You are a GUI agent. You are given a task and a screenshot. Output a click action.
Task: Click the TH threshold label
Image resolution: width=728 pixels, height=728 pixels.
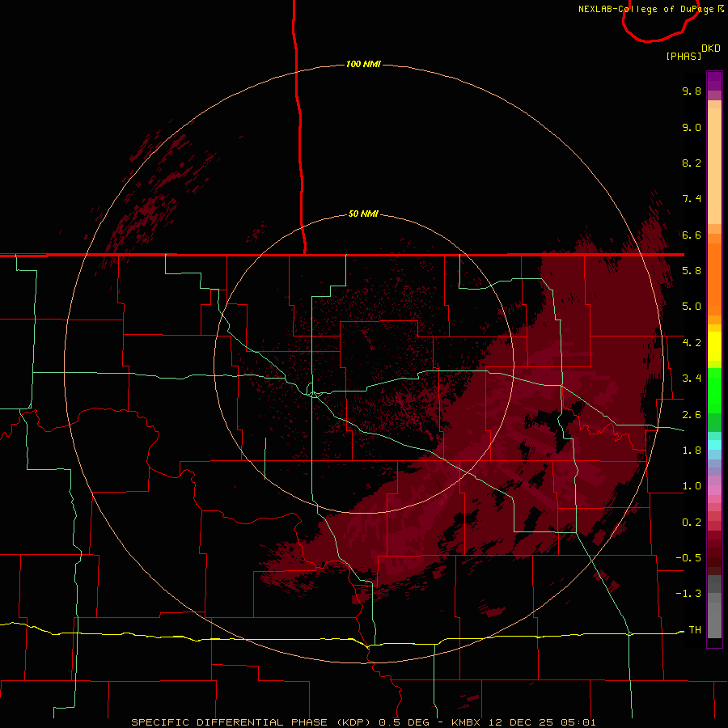click(x=695, y=630)
